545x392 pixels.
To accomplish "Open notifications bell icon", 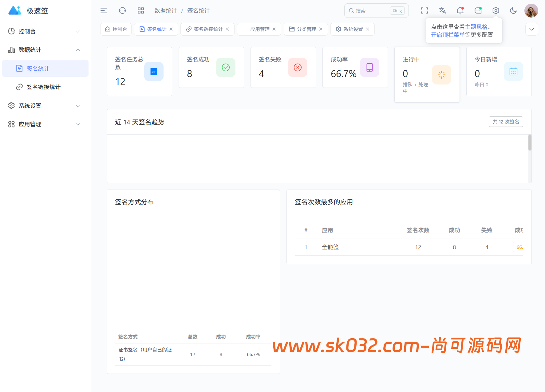I will (x=460, y=11).
